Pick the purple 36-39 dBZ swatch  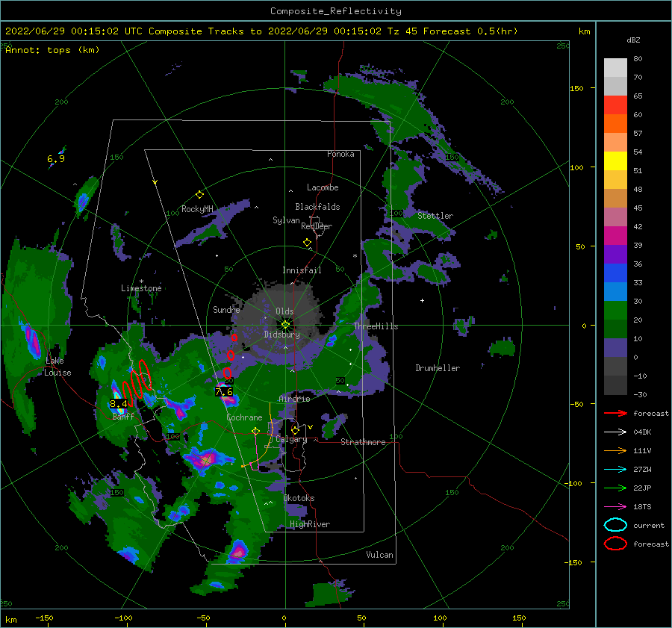[x=615, y=255]
